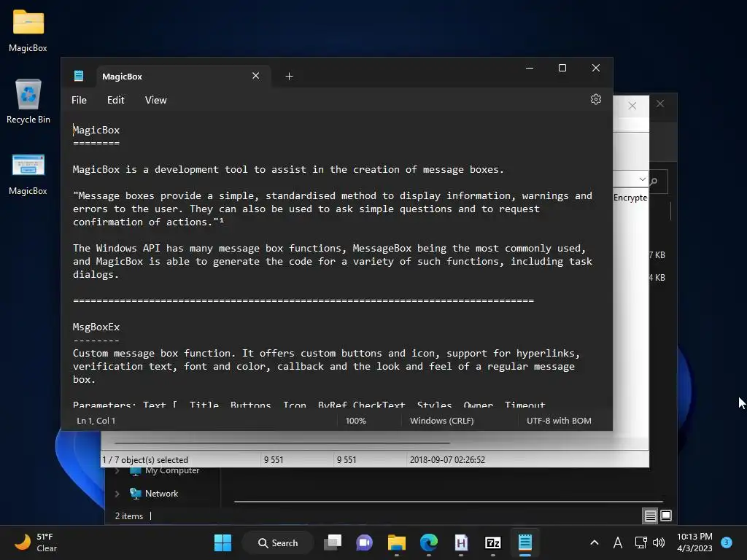Click the '2 items' status text
This screenshot has height=560, width=747.
pos(128,516)
